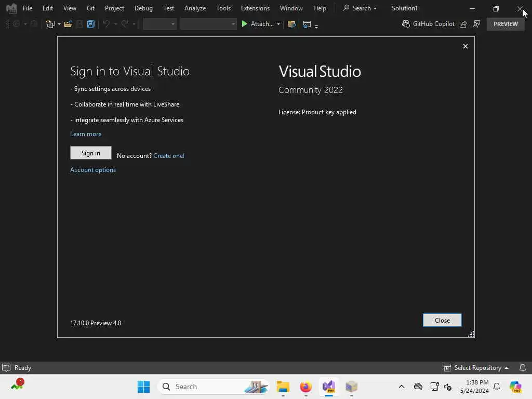Click the stocks widget on the taskbar
This screenshot has width=532, height=399.
pos(17,385)
